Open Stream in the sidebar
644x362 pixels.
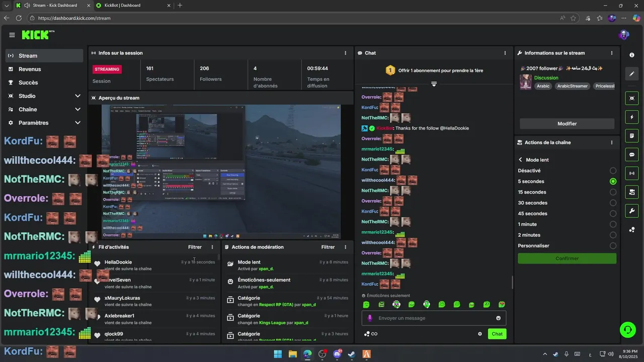44,56
